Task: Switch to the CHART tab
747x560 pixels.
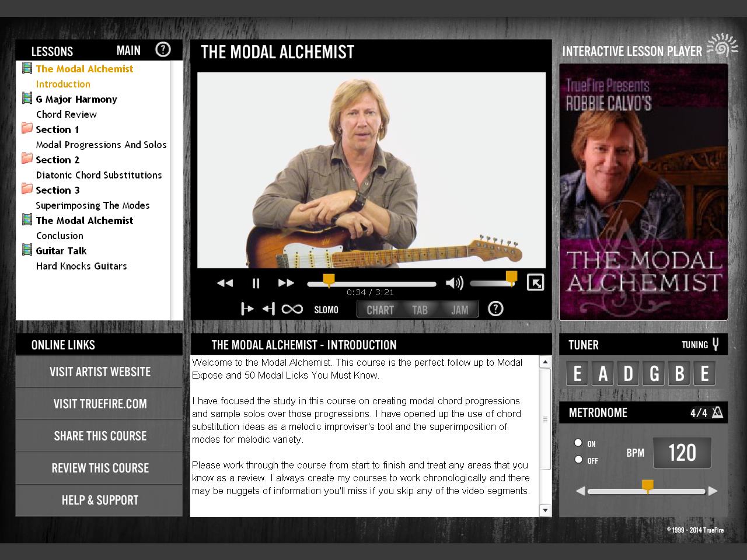Action: pyautogui.click(x=380, y=310)
